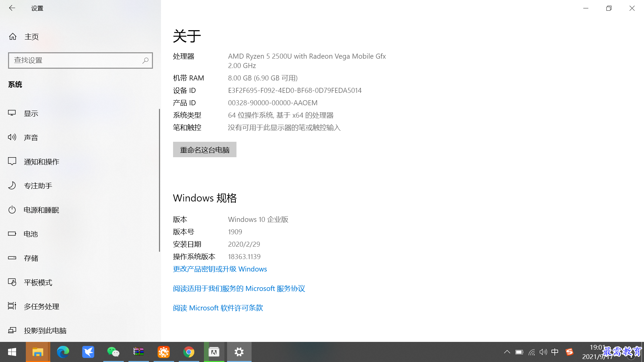
Task: Click the search magnifier in 查找设置 box
Action: pos(145,60)
